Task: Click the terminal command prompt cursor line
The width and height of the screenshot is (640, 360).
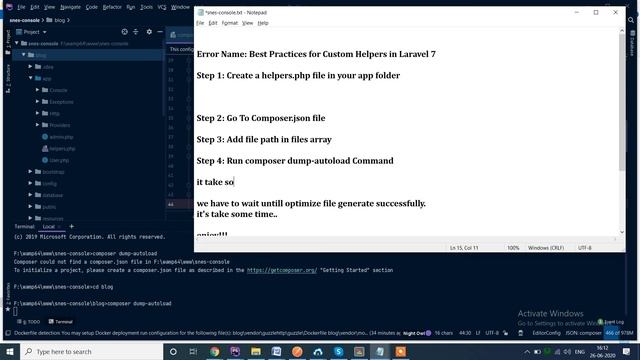Action: pos(16,312)
